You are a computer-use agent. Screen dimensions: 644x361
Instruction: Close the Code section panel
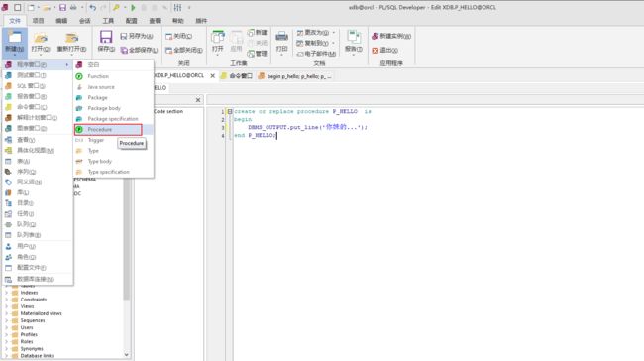pos(198,100)
